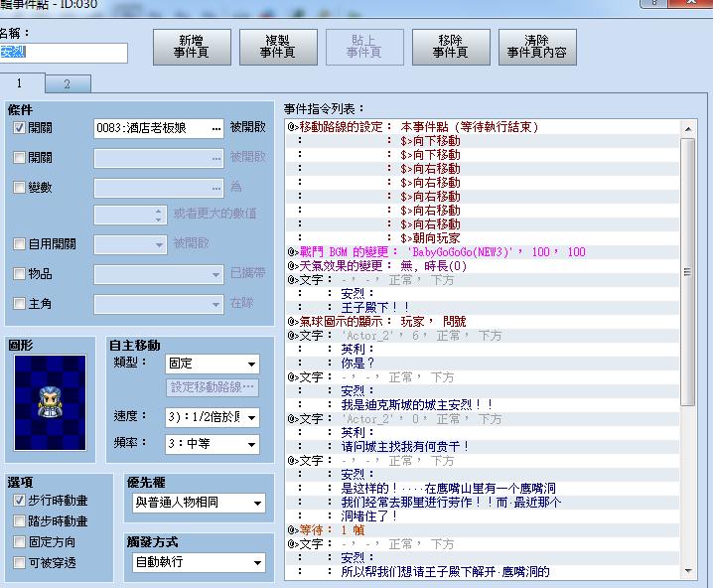
Task: Select the 所以帮我们想请王子殿下 dialogue line
Action: 483,572
